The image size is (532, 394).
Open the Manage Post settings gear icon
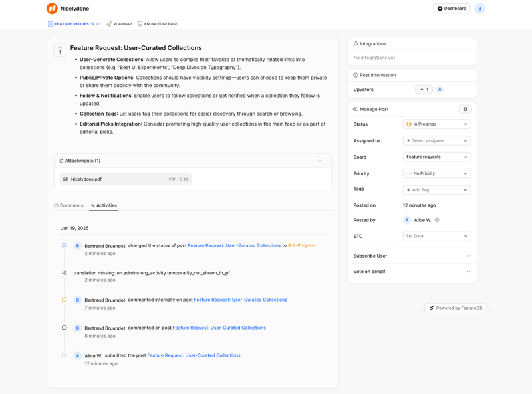pos(465,108)
